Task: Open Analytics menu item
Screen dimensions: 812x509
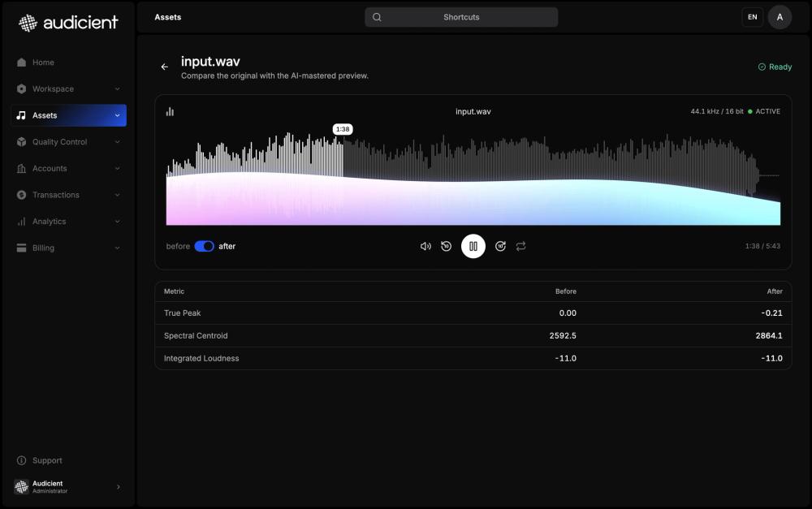Action: (x=68, y=221)
